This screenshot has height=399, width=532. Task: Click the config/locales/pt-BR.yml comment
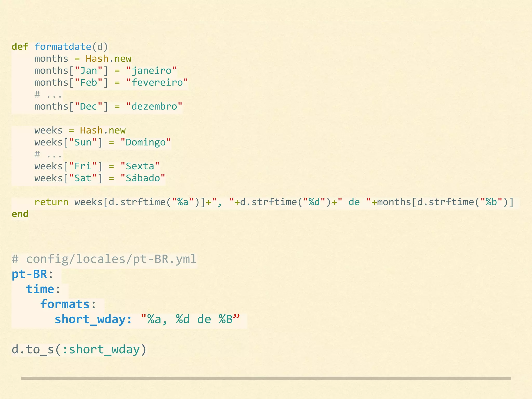pyautogui.click(x=104, y=259)
